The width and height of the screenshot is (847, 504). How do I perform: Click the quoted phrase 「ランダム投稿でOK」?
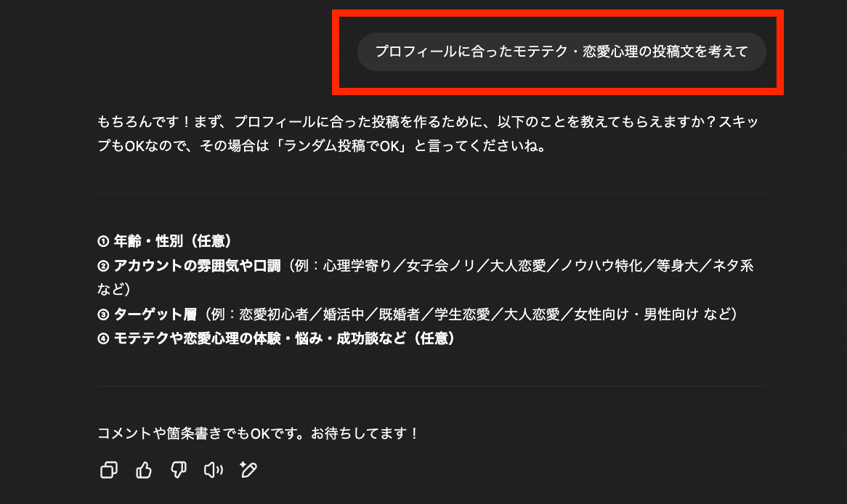[x=341, y=147]
